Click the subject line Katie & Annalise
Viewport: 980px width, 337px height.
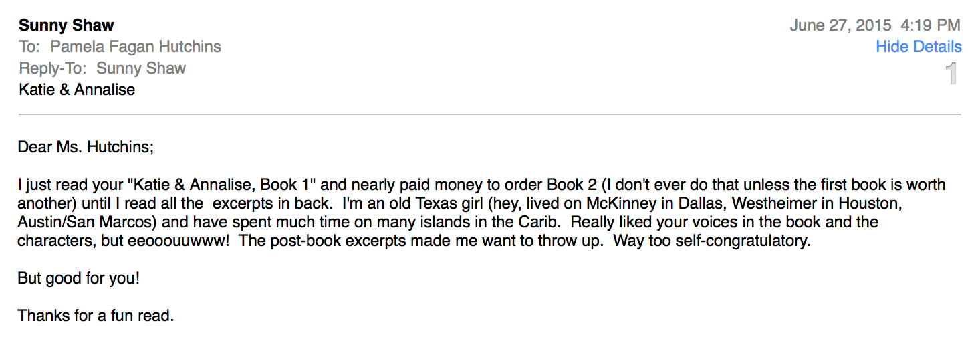(x=77, y=90)
